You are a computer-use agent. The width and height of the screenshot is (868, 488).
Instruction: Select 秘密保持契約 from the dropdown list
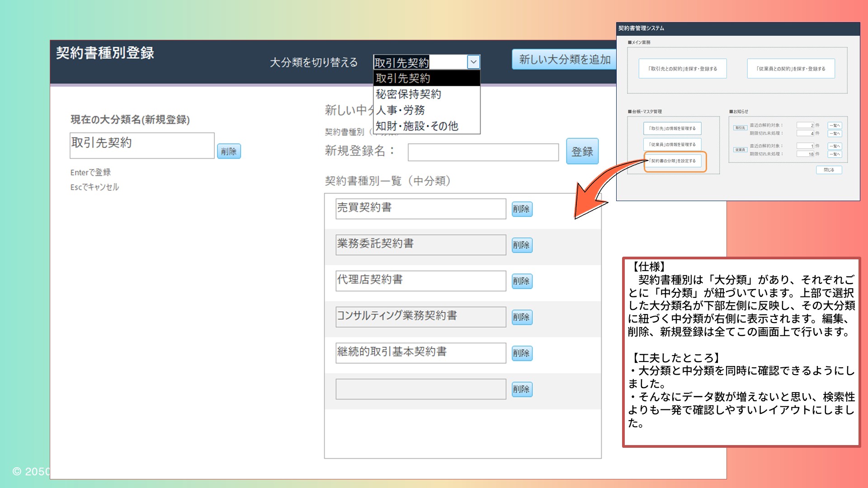click(426, 94)
